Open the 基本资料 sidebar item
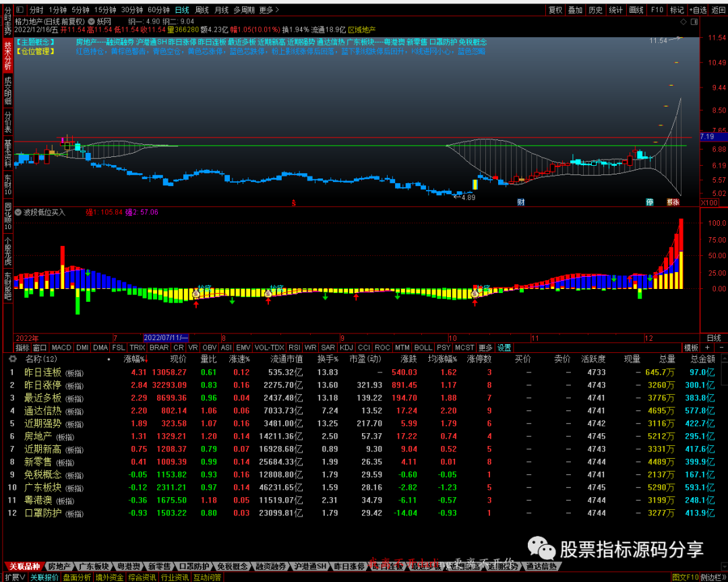Viewport: 728px width, 582px height. coord(8,154)
